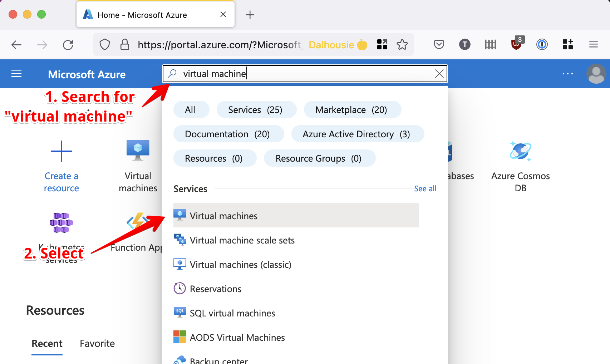The height and width of the screenshot is (364, 610).
Task: Filter results by Marketplace (20)
Action: point(352,110)
